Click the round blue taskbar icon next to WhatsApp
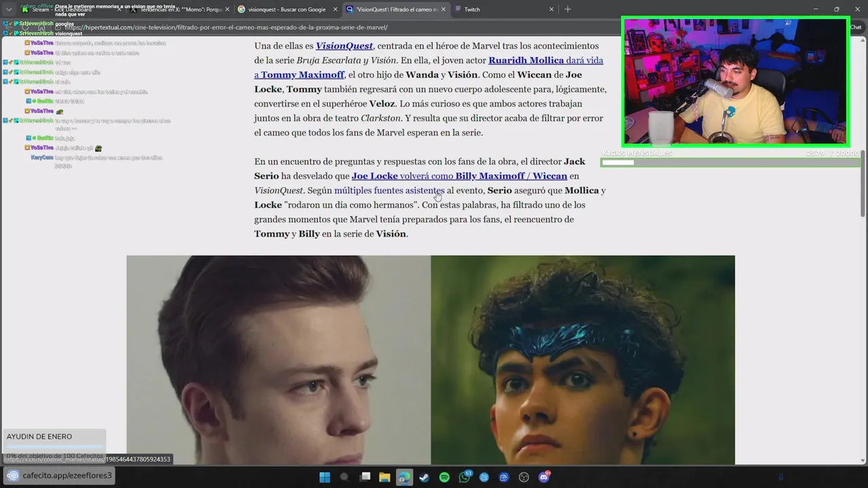This screenshot has width=868, height=488. click(x=484, y=477)
